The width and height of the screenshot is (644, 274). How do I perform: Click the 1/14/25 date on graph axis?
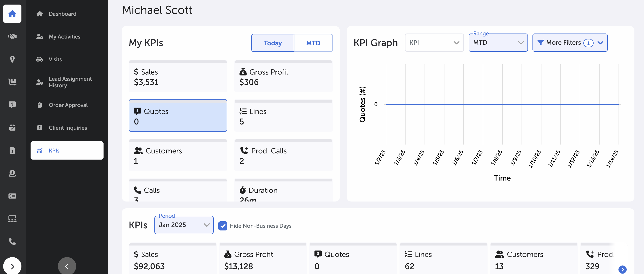pyautogui.click(x=612, y=158)
